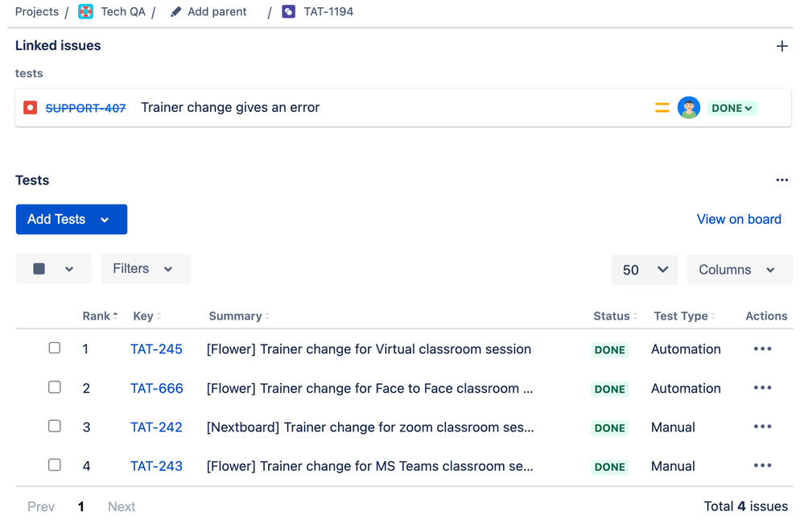Open the Columns dropdown
The height and width of the screenshot is (532, 804).
(x=740, y=270)
